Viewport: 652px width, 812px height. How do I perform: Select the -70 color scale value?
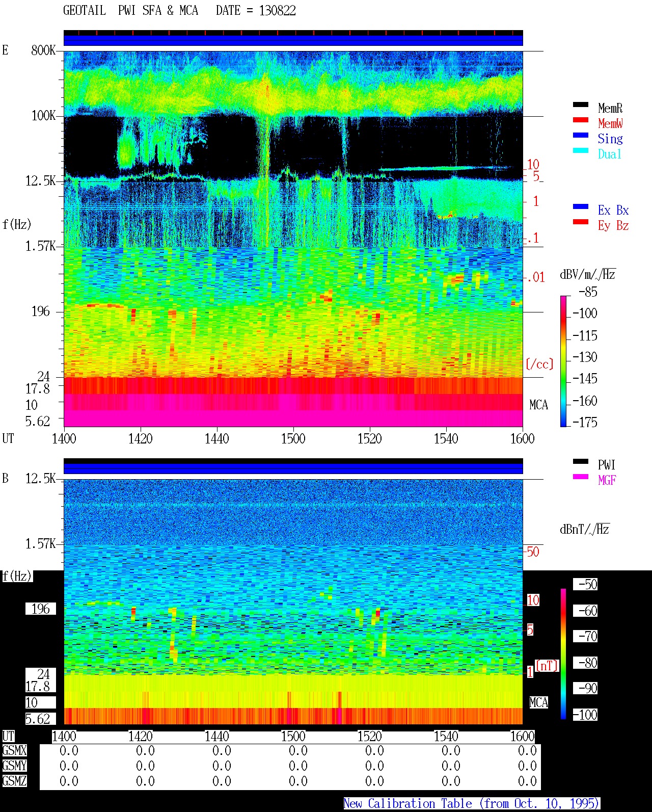coord(585,636)
